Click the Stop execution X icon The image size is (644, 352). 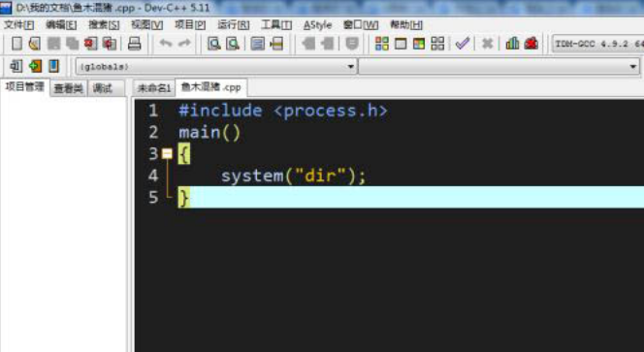tap(487, 44)
